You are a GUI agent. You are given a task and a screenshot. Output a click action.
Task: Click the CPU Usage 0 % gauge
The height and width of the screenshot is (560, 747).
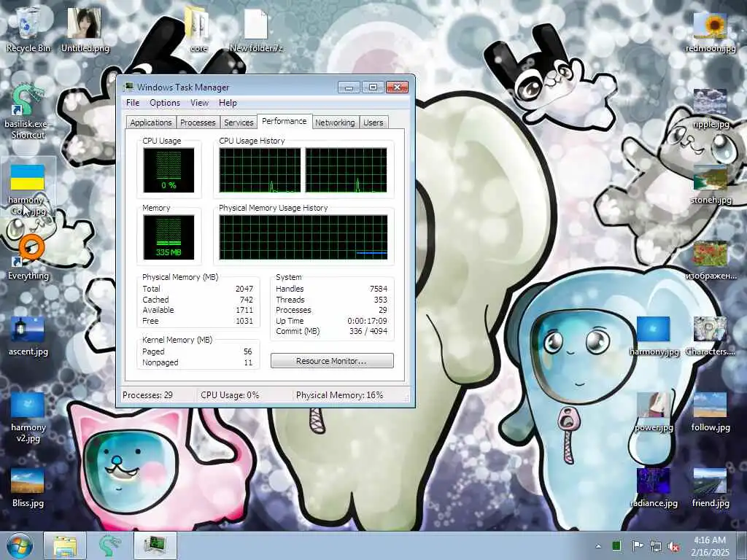(169, 170)
